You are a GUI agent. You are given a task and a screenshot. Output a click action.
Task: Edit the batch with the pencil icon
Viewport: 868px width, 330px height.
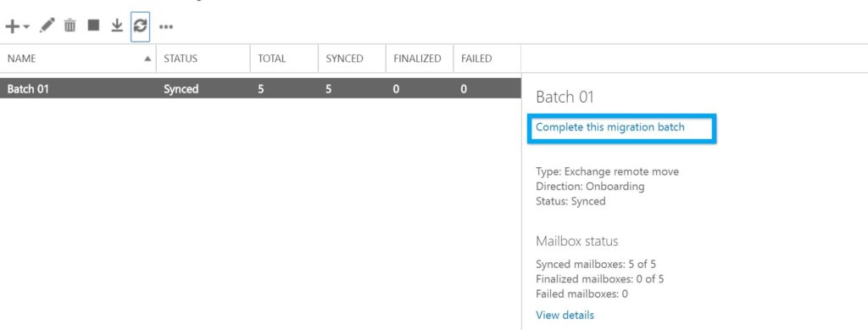tap(47, 25)
